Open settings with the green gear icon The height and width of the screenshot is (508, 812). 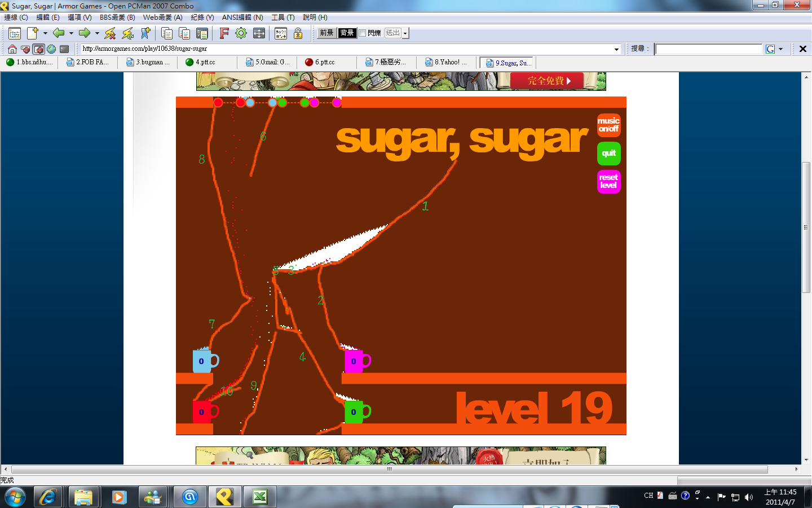click(x=241, y=33)
